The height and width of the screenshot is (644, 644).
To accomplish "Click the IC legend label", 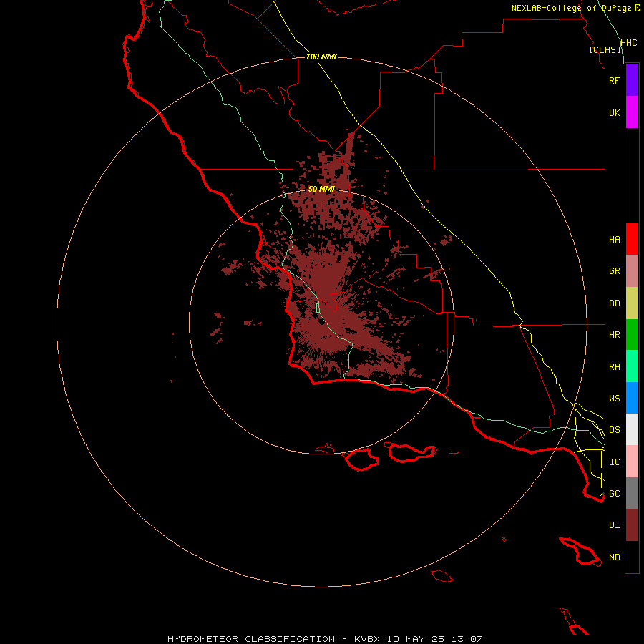I will (x=614, y=462).
